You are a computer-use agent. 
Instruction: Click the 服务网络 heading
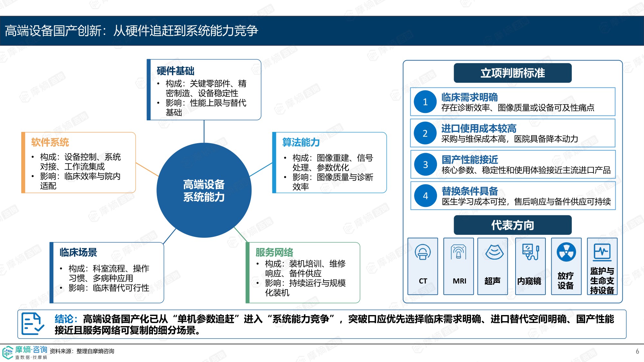pyautogui.click(x=274, y=252)
